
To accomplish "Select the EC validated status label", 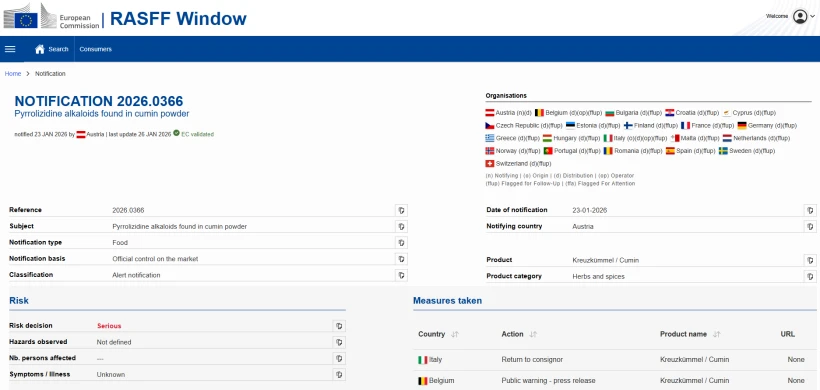I will [x=197, y=134].
